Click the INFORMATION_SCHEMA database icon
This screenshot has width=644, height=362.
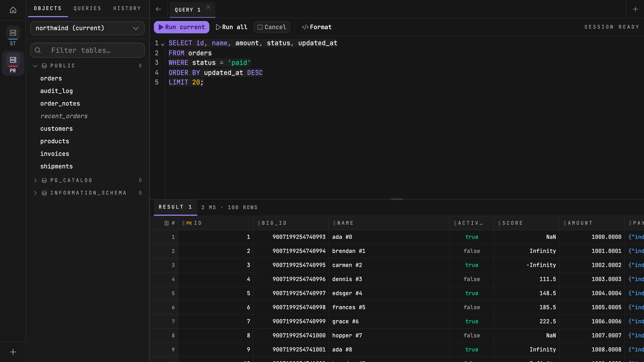(44, 193)
